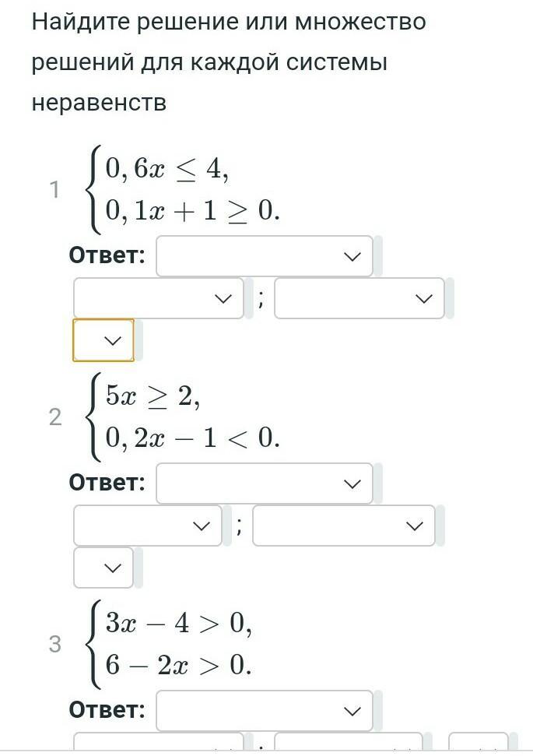Image resolution: width=533 pixels, height=756 pixels.
Task: Open dropdown after semicolon in system 1
Action: click(x=359, y=299)
